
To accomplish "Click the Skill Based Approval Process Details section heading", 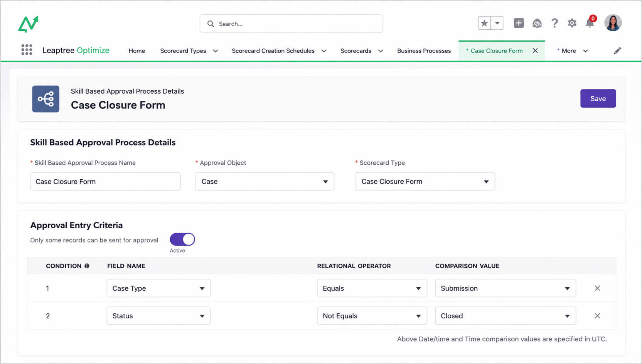I will 103,142.
